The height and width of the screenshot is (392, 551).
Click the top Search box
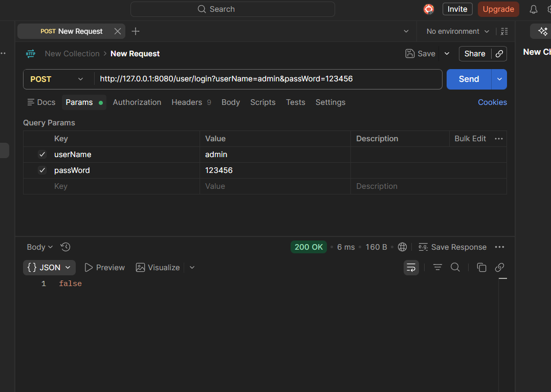(233, 9)
